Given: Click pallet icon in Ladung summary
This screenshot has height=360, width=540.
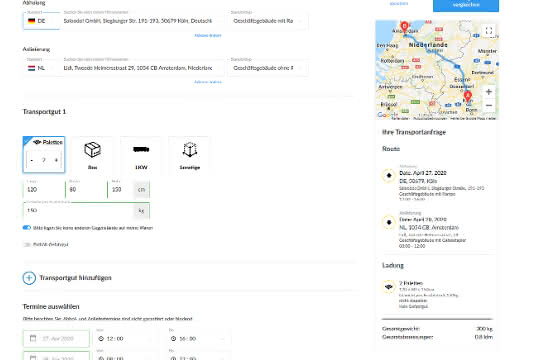Looking at the screenshot, I should (389, 287).
